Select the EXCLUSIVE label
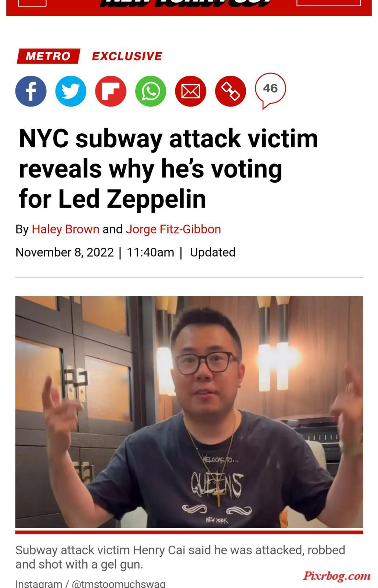This screenshot has height=588, width=378. (x=127, y=56)
